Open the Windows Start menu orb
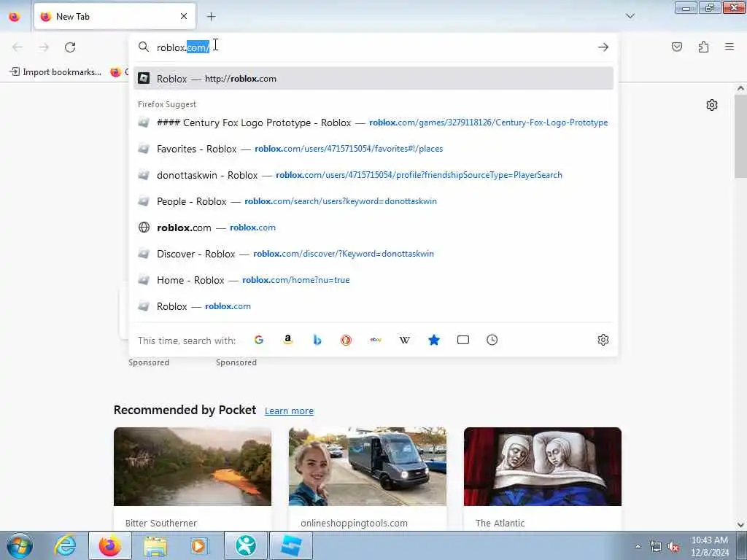The height and width of the screenshot is (560, 747). coord(20,545)
